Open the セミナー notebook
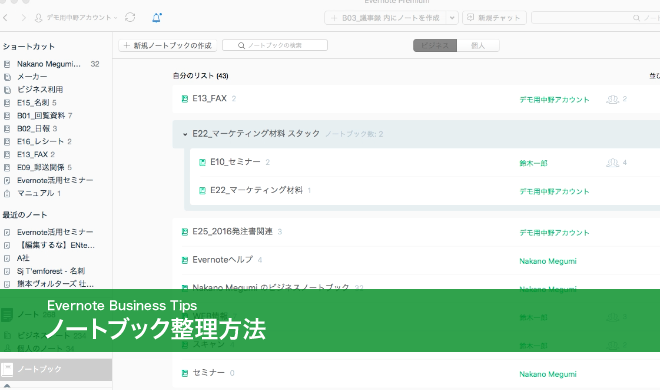 (208, 373)
